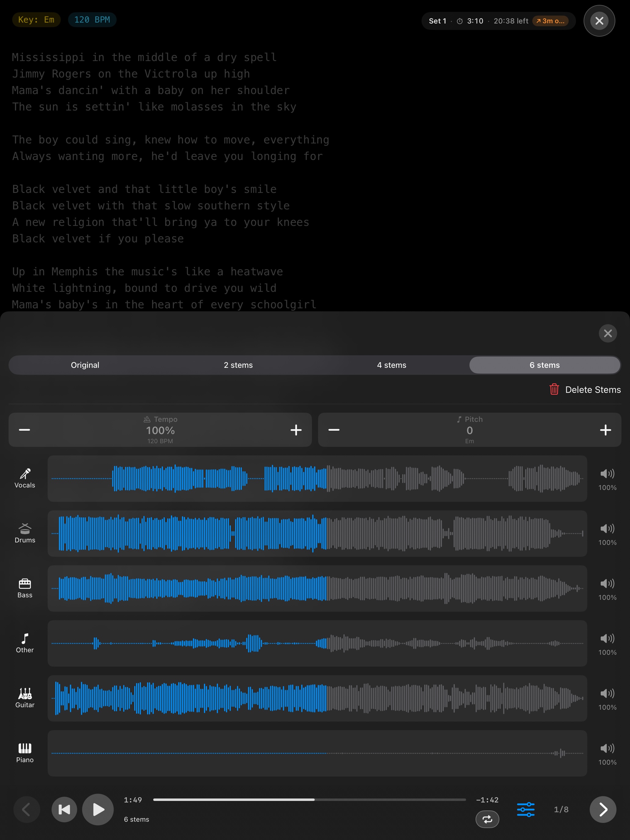
Task: Decrease tempo with the minus button
Action: 25,430
